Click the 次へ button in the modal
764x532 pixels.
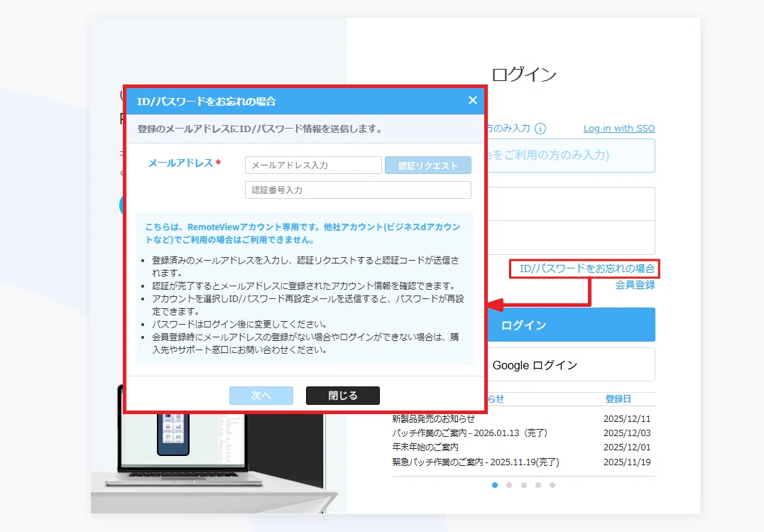coord(261,396)
